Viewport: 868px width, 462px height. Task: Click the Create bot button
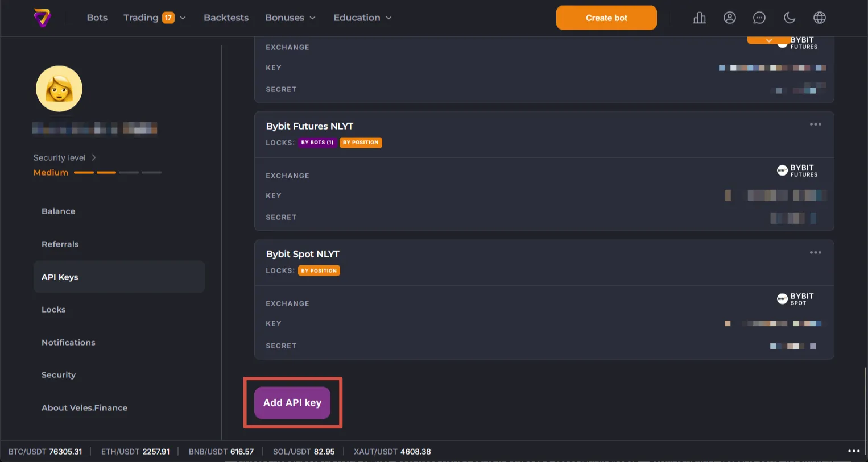(x=606, y=18)
